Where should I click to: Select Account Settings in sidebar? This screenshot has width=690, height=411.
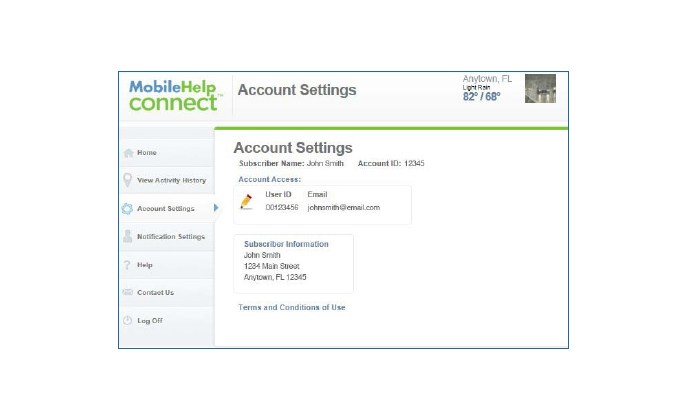click(167, 208)
